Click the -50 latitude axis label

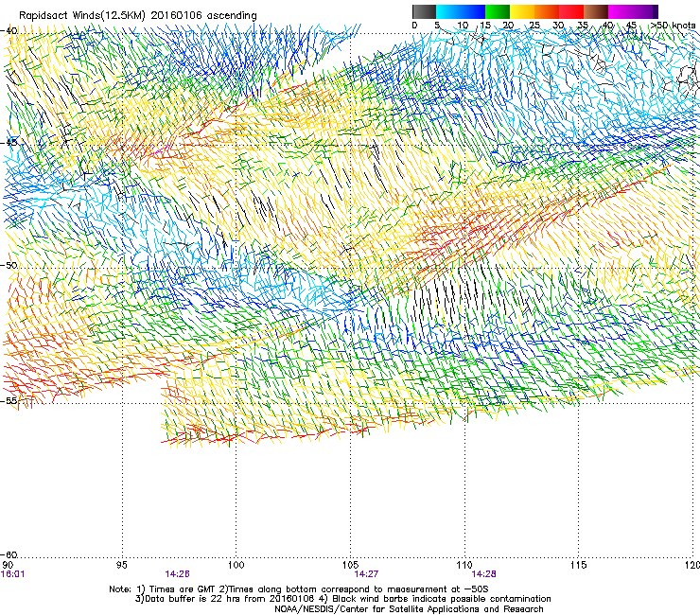(x=9, y=265)
